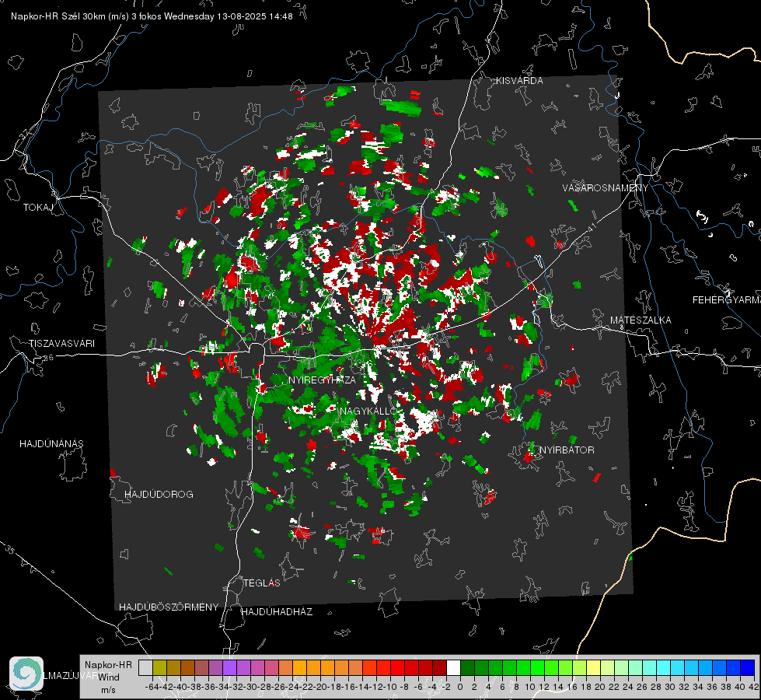Pick the deep blue swatch between 40 and 42

747,668
